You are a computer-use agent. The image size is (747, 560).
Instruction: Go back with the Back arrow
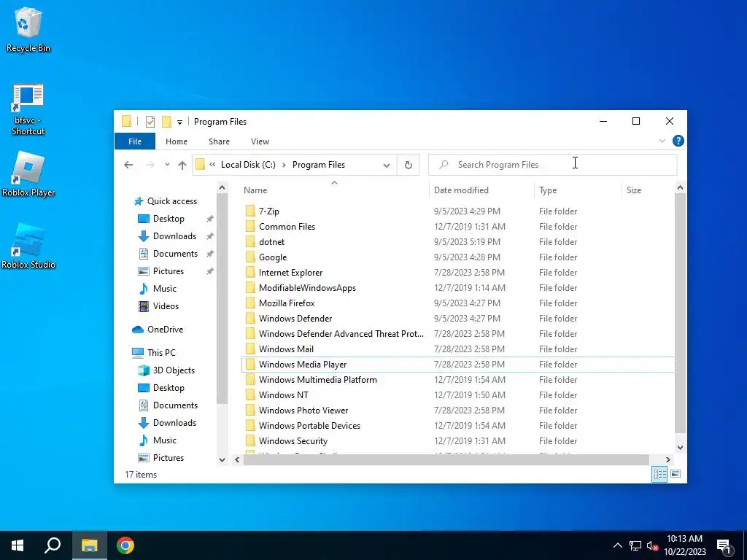[x=128, y=165]
